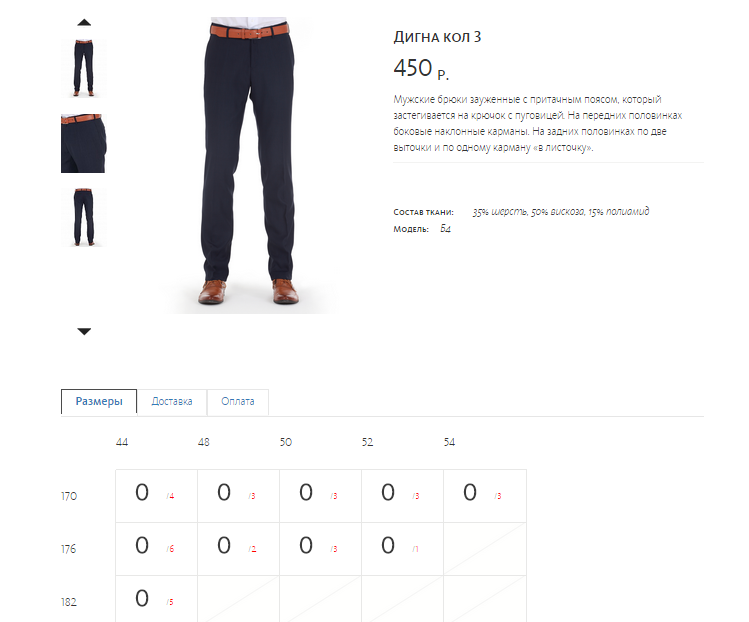Select quantity cell for size 44 height 176
The width and height of the screenshot is (749, 622).
pyautogui.click(x=156, y=549)
